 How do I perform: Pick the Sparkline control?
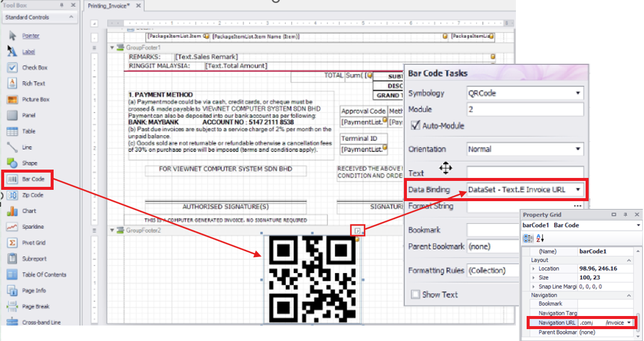point(34,227)
